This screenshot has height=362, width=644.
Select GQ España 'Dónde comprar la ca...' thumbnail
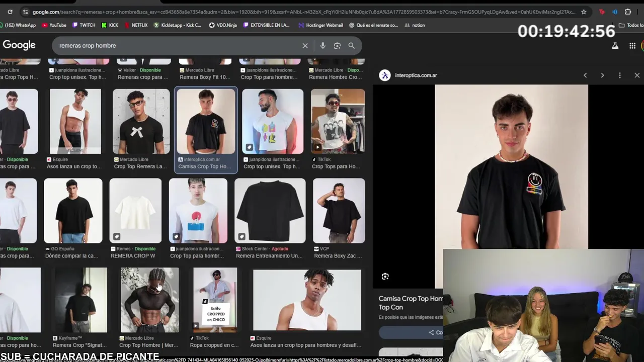pyautogui.click(x=73, y=211)
